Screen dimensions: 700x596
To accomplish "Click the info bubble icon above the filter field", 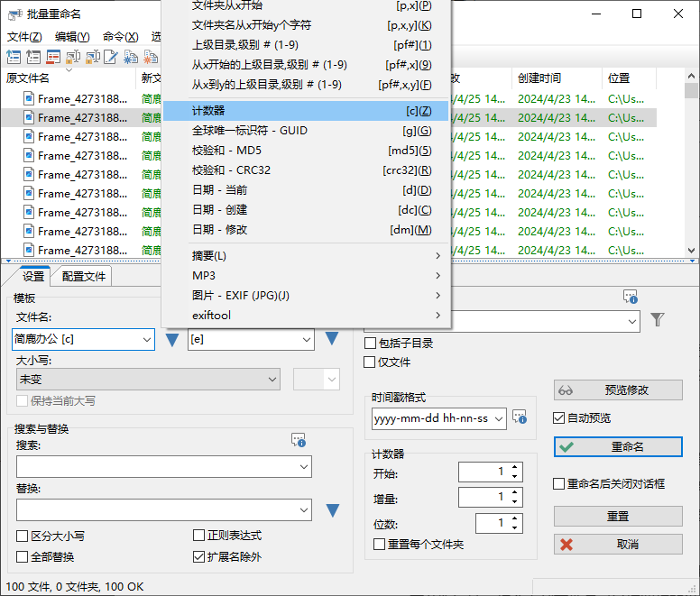I will (631, 297).
